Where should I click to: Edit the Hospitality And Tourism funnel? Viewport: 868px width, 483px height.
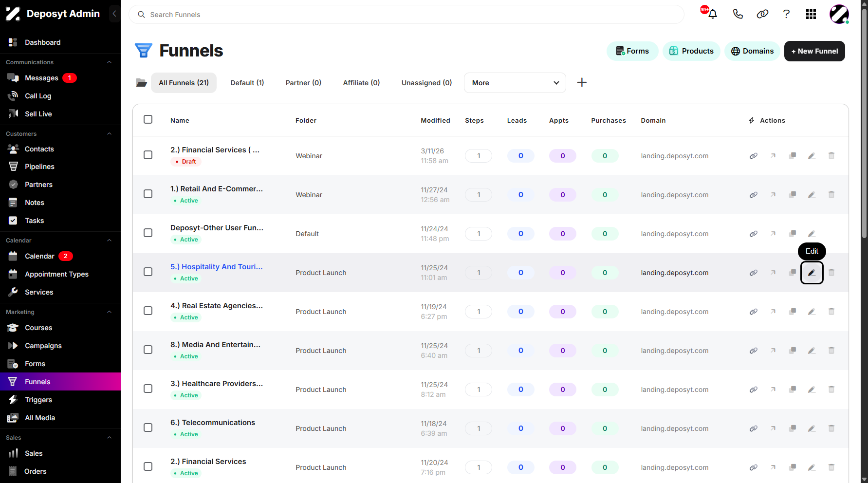(812, 273)
